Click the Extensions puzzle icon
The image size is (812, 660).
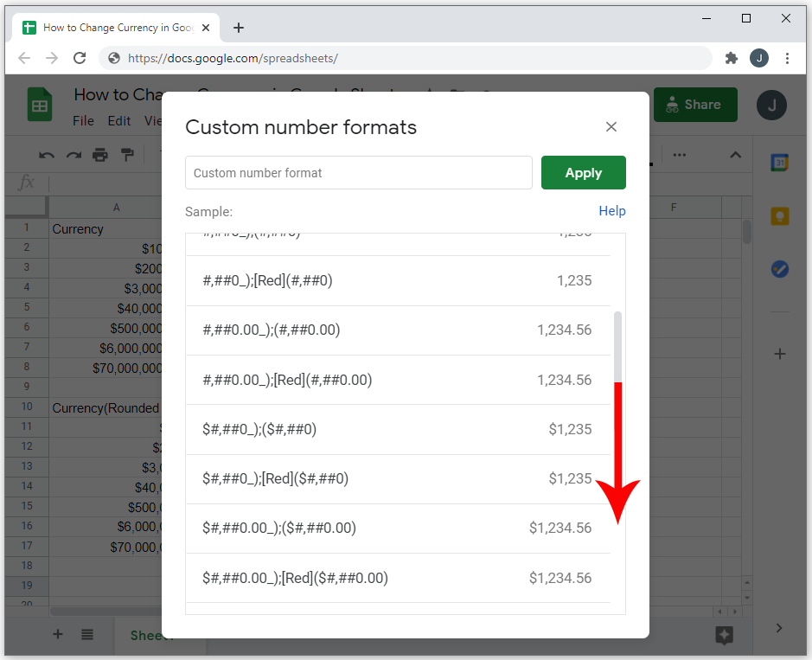(x=732, y=58)
